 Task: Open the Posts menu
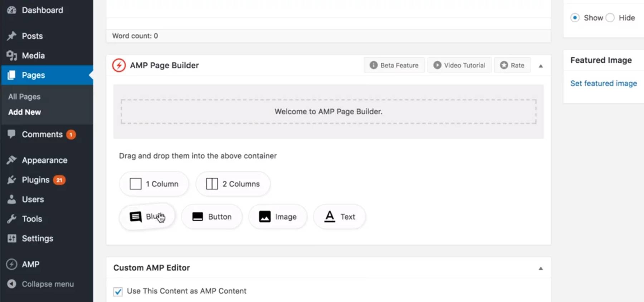click(32, 36)
